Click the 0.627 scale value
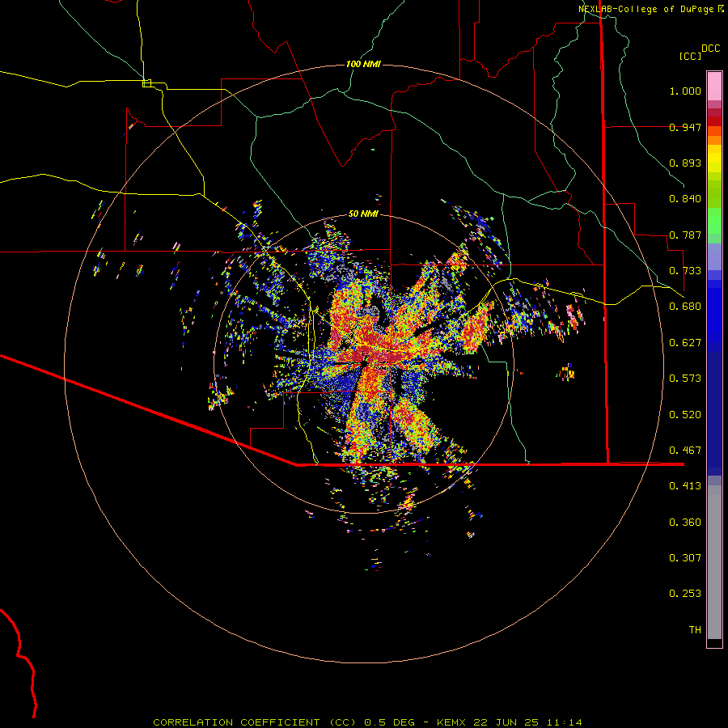The height and width of the screenshot is (728, 728). click(x=685, y=343)
